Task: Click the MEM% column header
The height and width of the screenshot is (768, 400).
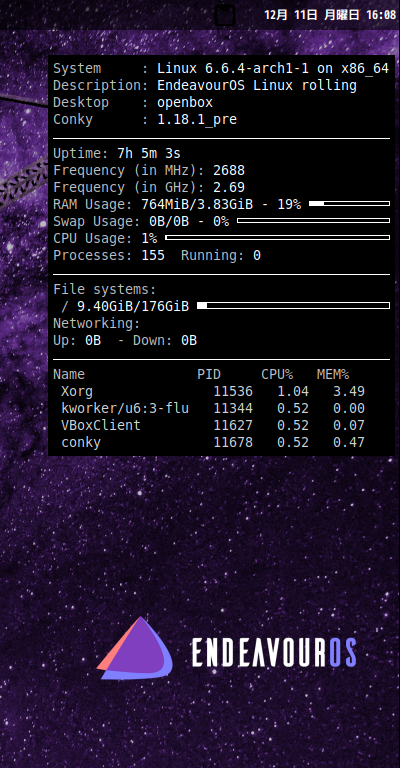Action: (x=333, y=375)
